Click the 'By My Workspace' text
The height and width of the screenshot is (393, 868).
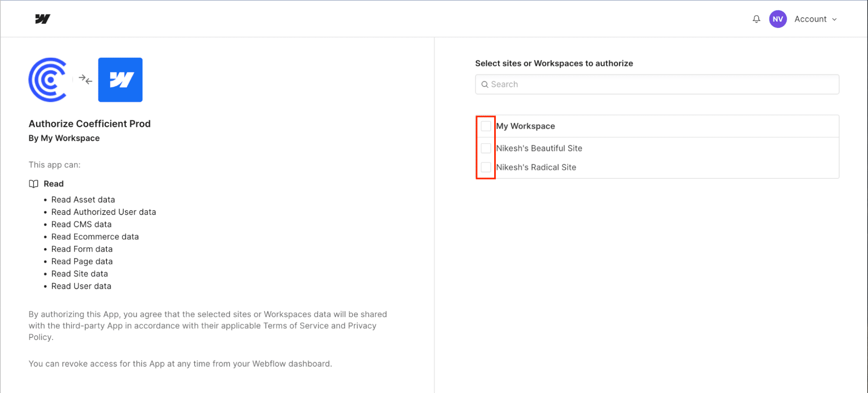coord(64,138)
